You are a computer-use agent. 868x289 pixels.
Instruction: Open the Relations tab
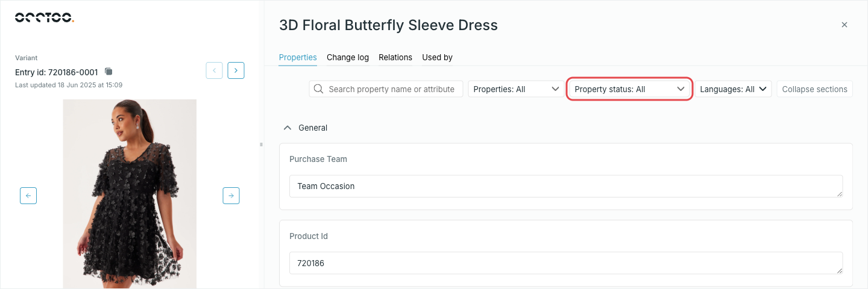click(395, 57)
